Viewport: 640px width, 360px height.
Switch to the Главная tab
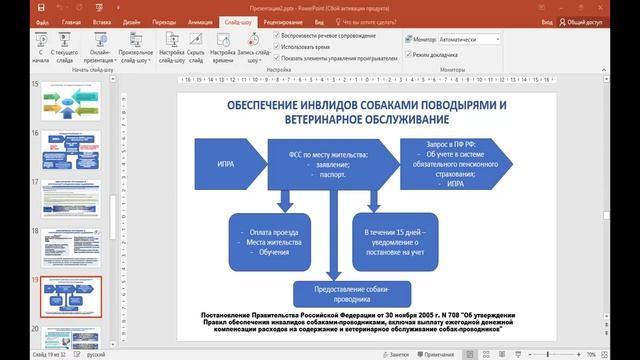tap(71, 22)
